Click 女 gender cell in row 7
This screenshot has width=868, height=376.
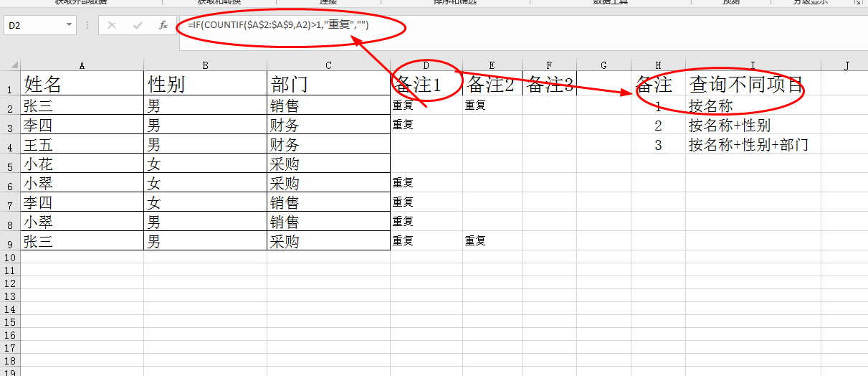click(x=205, y=202)
